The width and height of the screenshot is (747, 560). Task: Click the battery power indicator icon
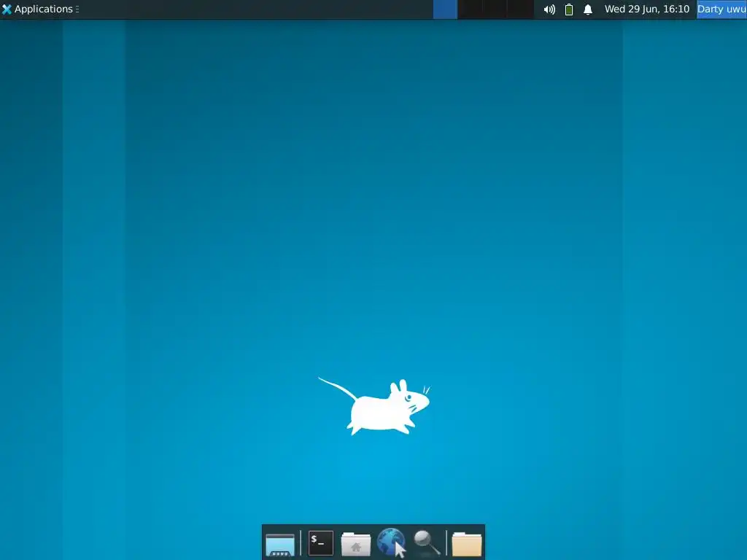tap(569, 9)
